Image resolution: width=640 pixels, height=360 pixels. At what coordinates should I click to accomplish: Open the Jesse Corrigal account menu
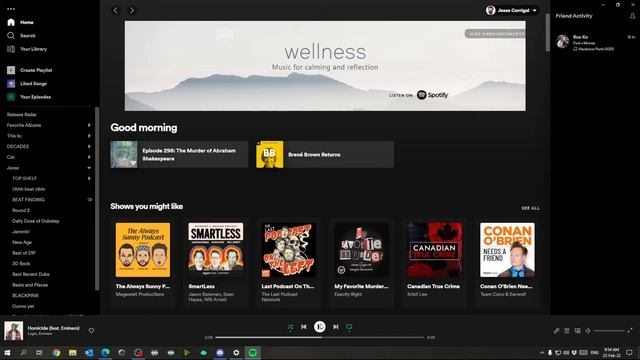pos(512,11)
